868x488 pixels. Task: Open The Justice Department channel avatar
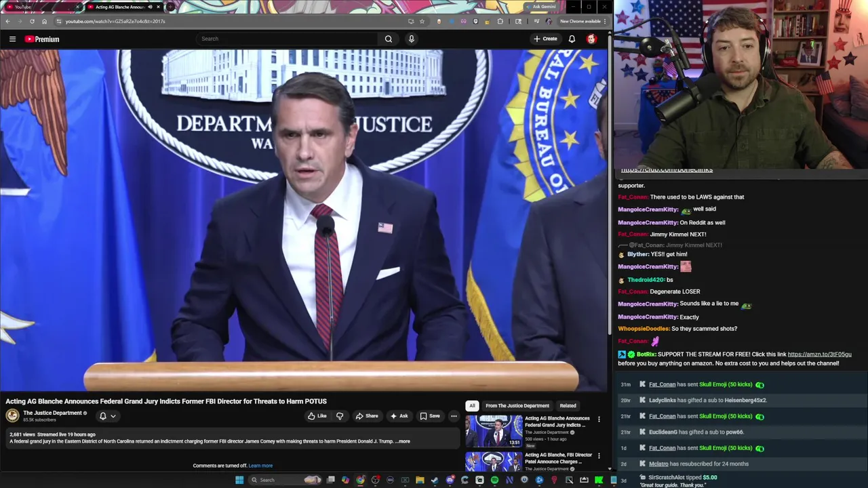tap(12, 416)
